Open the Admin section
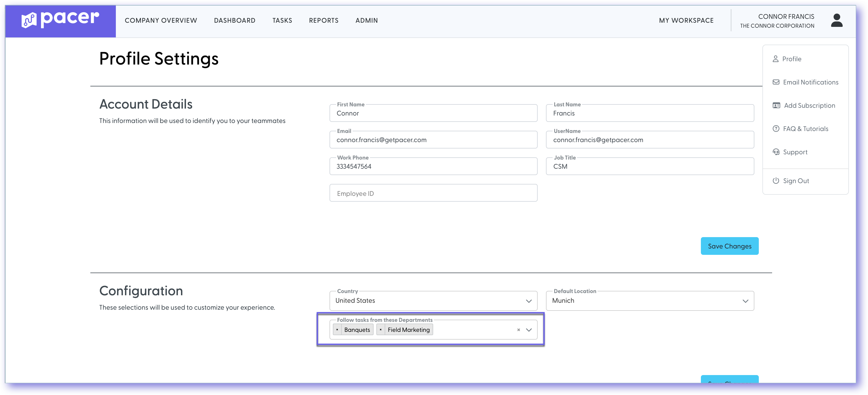Viewport: 868px width, 395px height. (366, 20)
